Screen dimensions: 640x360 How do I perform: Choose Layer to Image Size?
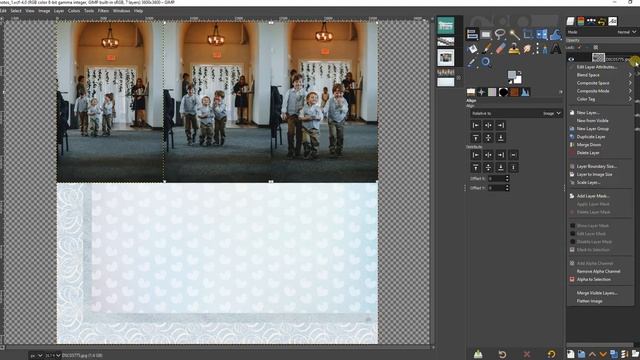pyautogui.click(x=594, y=174)
